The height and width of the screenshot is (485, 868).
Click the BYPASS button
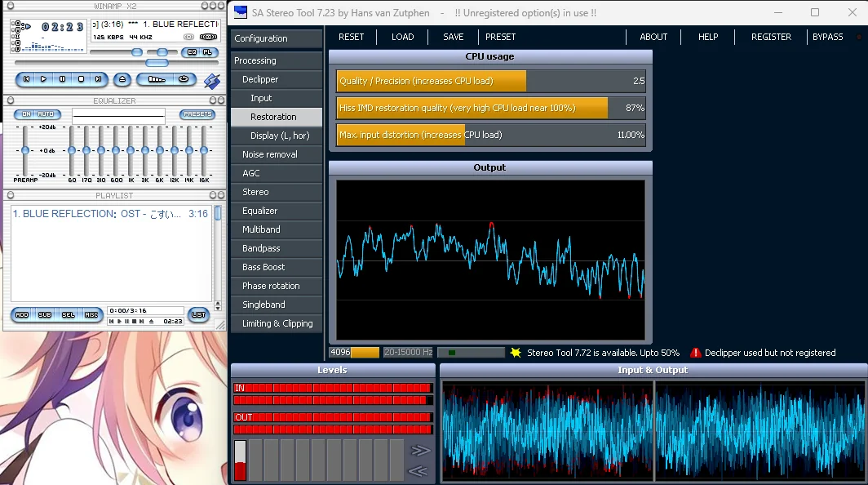tap(827, 37)
